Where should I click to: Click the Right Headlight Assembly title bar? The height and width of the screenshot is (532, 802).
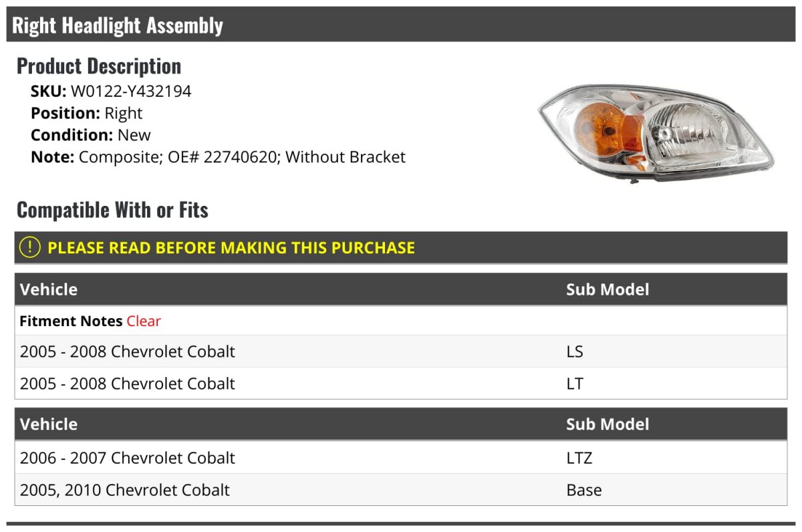[x=118, y=25]
